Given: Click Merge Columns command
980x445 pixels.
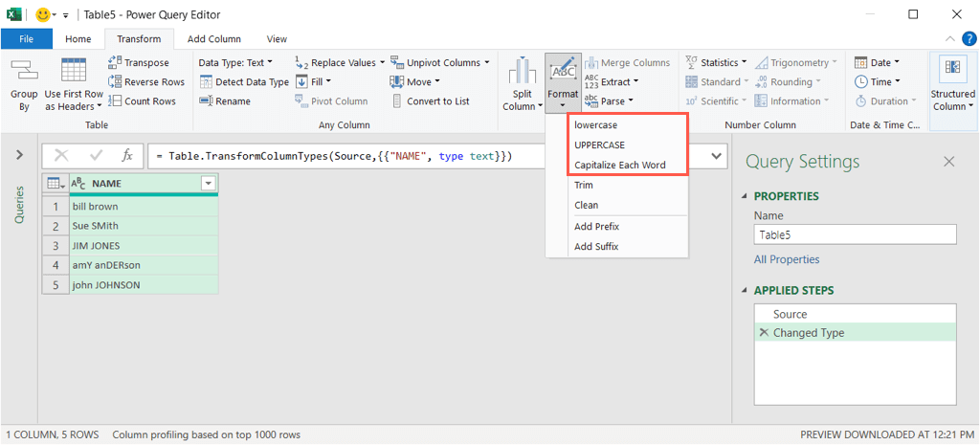Looking at the screenshot, I should pyautogui.click(x=628, y=62).
